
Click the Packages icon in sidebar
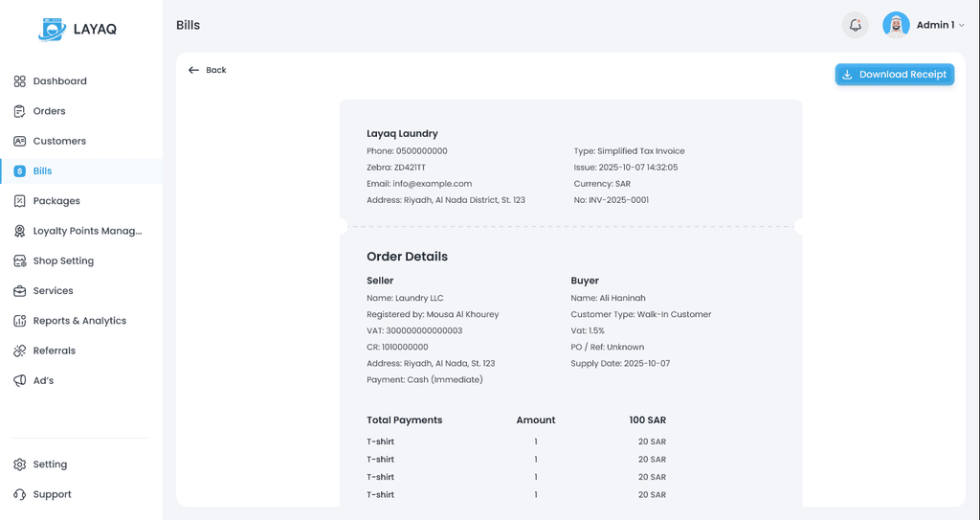20,201
